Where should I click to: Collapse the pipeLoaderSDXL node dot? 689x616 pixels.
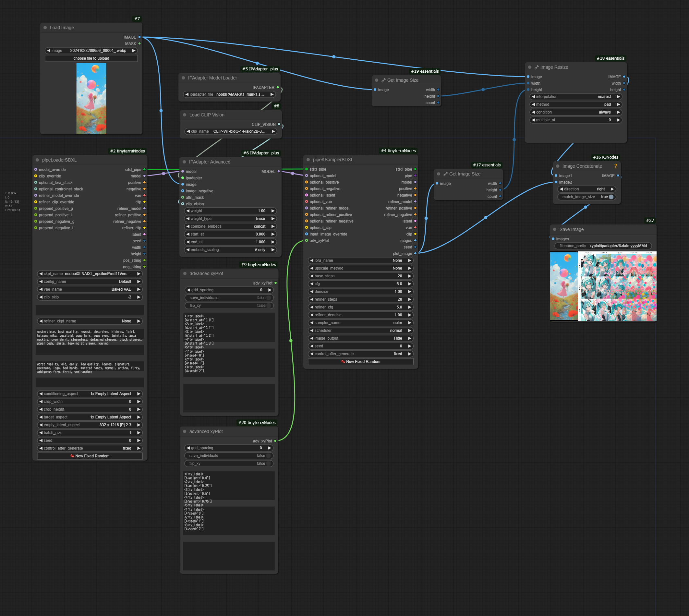tap(37, 160)
